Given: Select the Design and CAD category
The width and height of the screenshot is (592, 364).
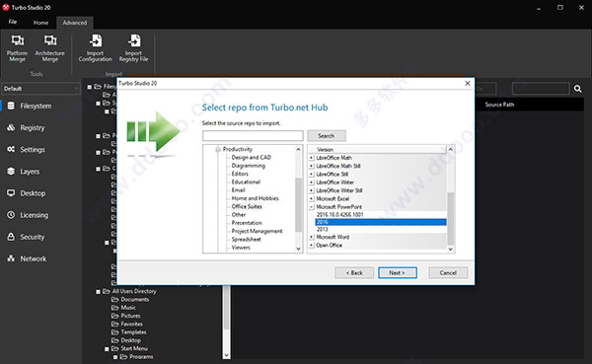Looking at the screenshot, I should (x=251, y=158).
